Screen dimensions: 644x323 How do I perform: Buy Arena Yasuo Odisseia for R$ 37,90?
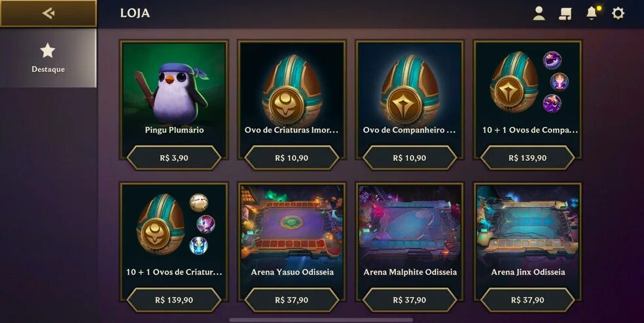(292, 300)
